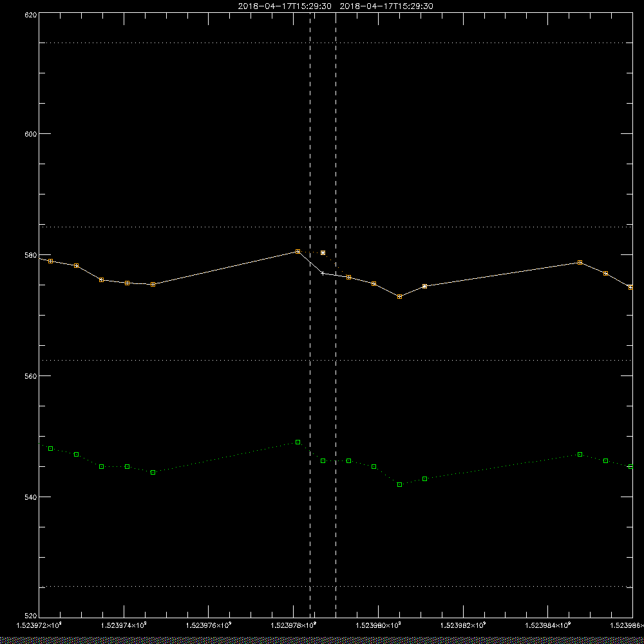Select the second dashed vertical marker line
Image resolution: width=644 pixels, height=644 pixels.
pyautogui.click(x=336, y=314)
